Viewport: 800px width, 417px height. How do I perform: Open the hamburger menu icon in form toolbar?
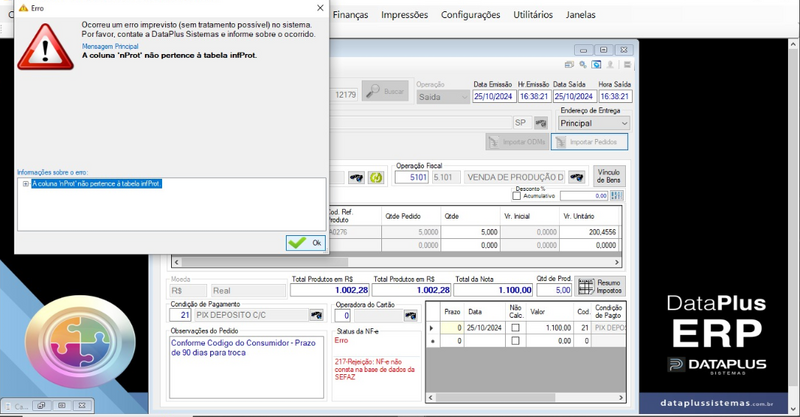(x=627, y=65)
